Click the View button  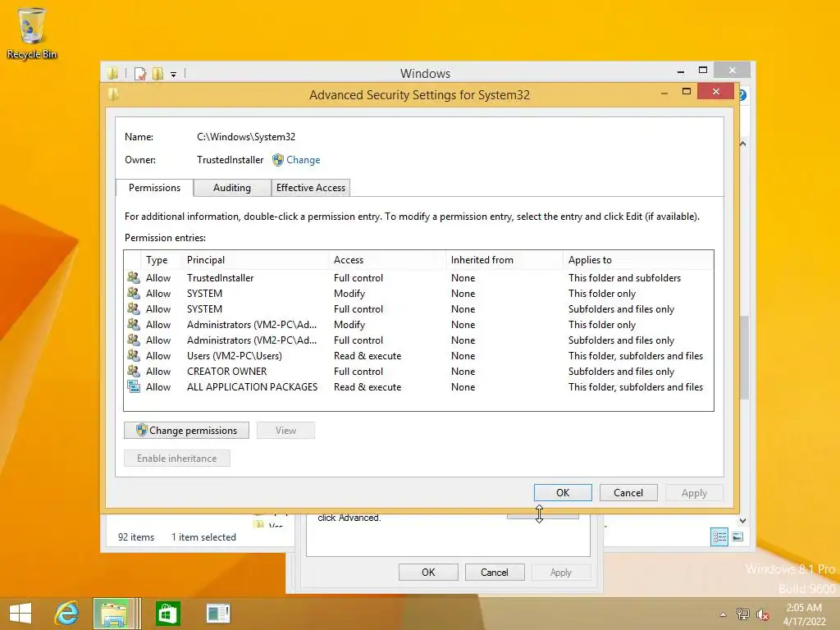pos(285,430)
